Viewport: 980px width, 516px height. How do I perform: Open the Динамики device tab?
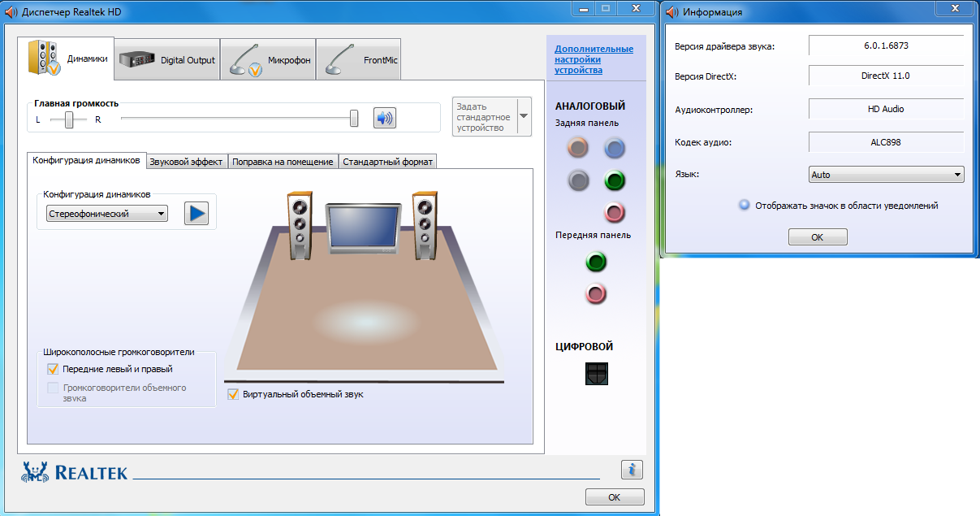pyautogui.click(x=66, y=59)
